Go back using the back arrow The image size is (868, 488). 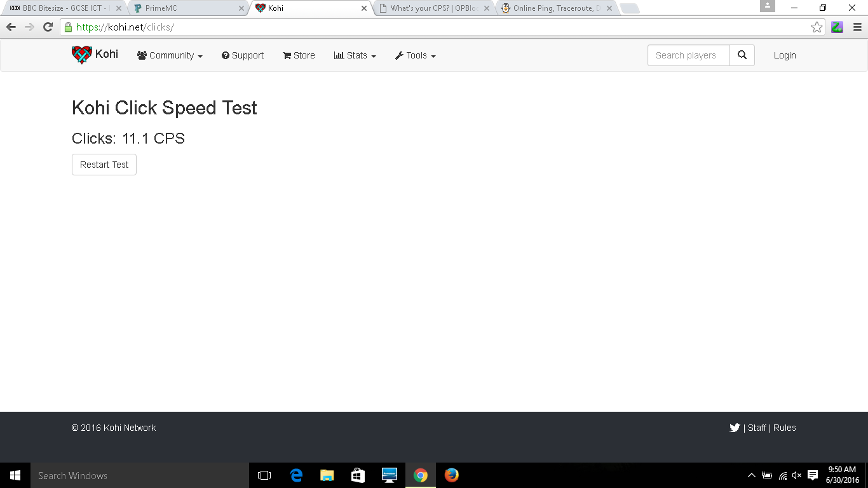[x=11, y=27]
